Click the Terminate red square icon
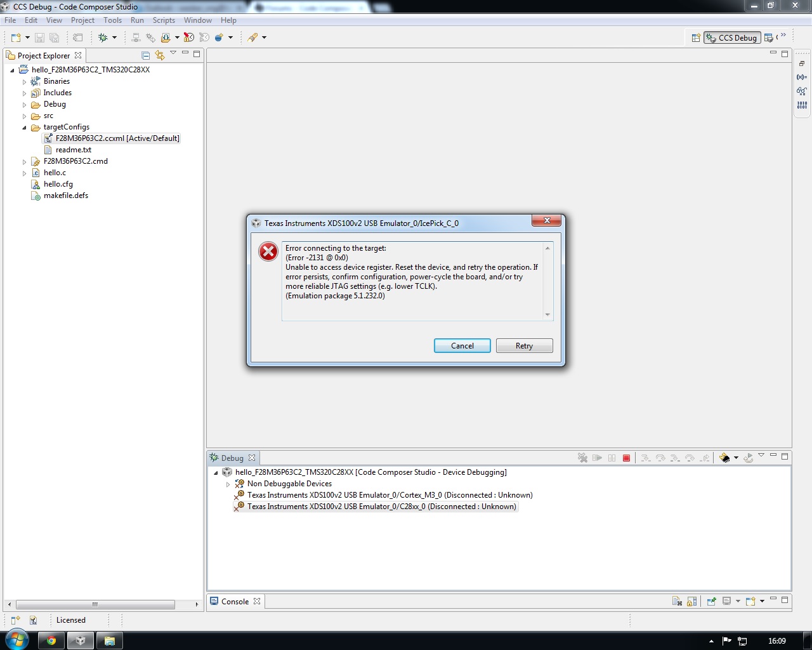The height and width of the screenshot is (650, 812). (x=626, y=458)
